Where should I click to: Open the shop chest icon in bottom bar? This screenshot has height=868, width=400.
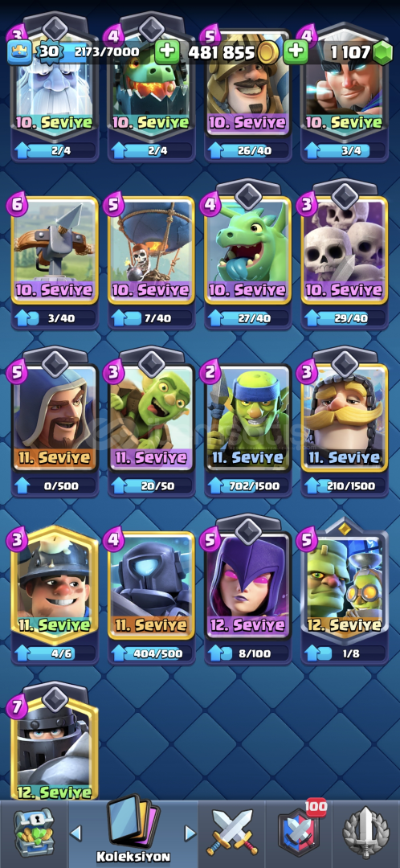click(34, 833)
